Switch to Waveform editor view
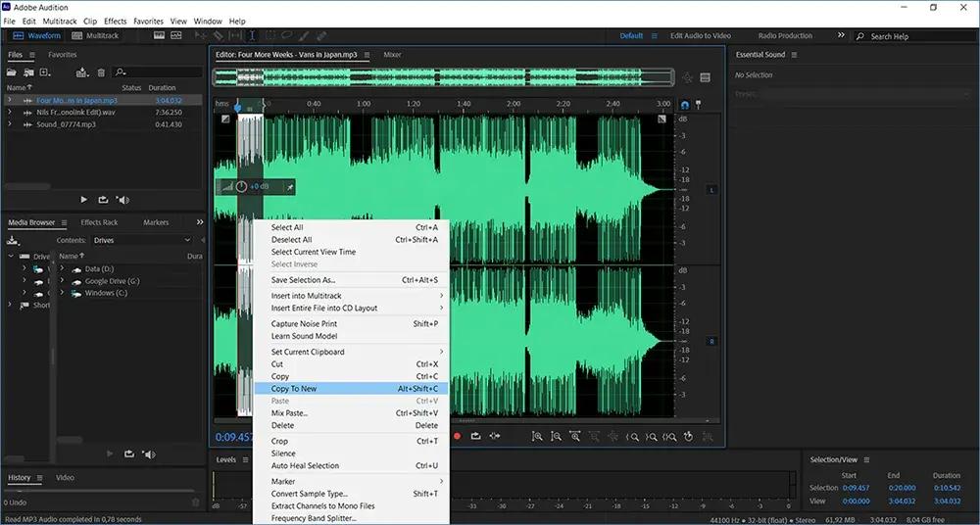980x525 pixels. 37,35
